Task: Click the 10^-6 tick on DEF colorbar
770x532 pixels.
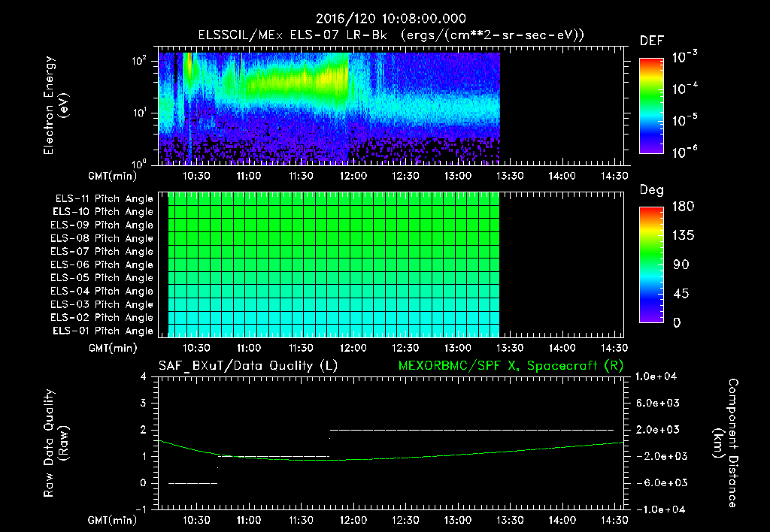Action: pyautogui.click(x=685, y=152)
